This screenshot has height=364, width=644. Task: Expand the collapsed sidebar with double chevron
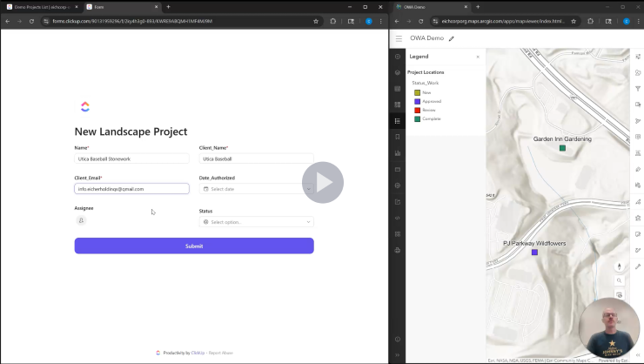[397, 354]
